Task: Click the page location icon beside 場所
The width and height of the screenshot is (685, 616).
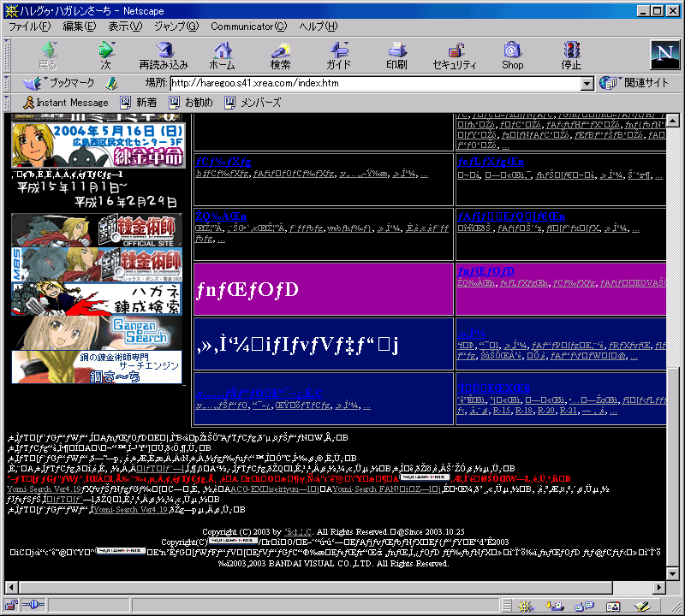Action: (112, 83)
